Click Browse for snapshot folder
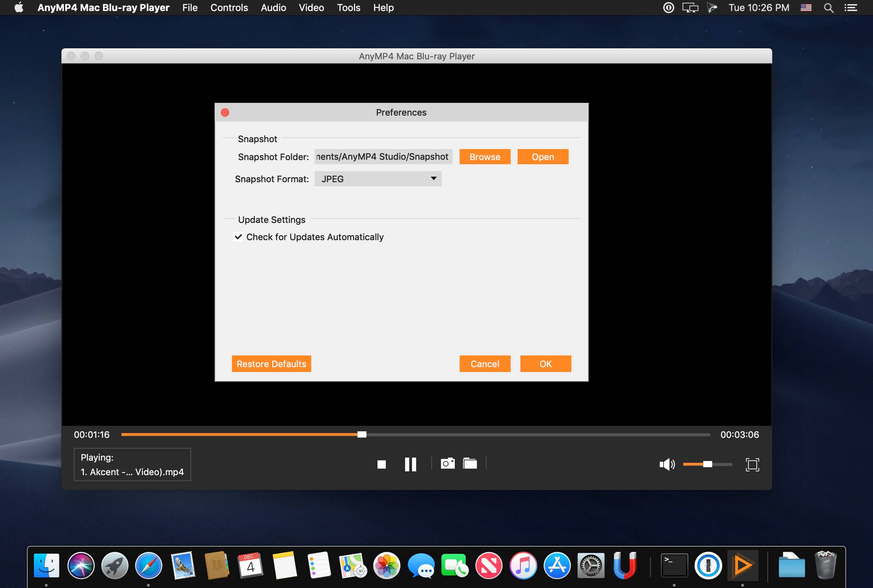Screen dimensions: 873x588 pos(484,157)
